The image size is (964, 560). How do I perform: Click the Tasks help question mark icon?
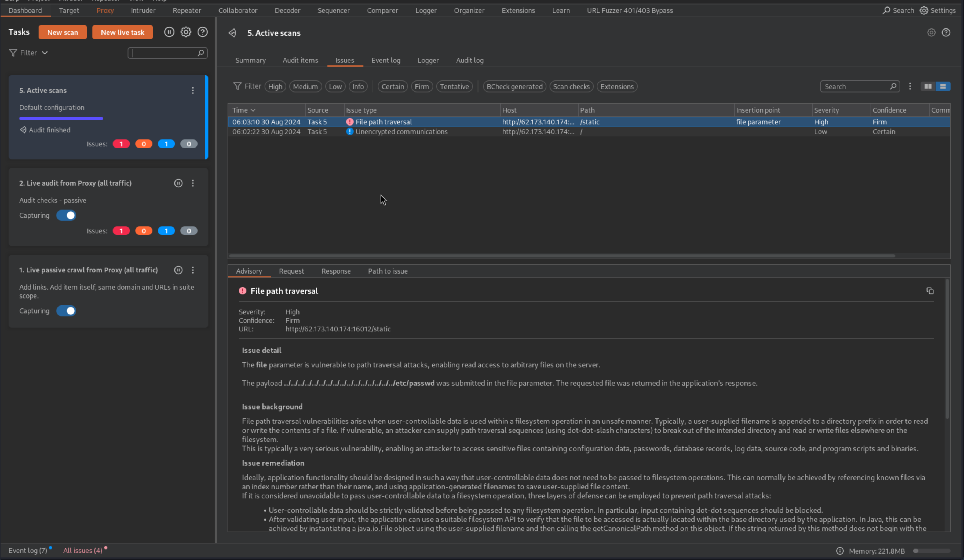pyautogui.click(x=202, y=32)
